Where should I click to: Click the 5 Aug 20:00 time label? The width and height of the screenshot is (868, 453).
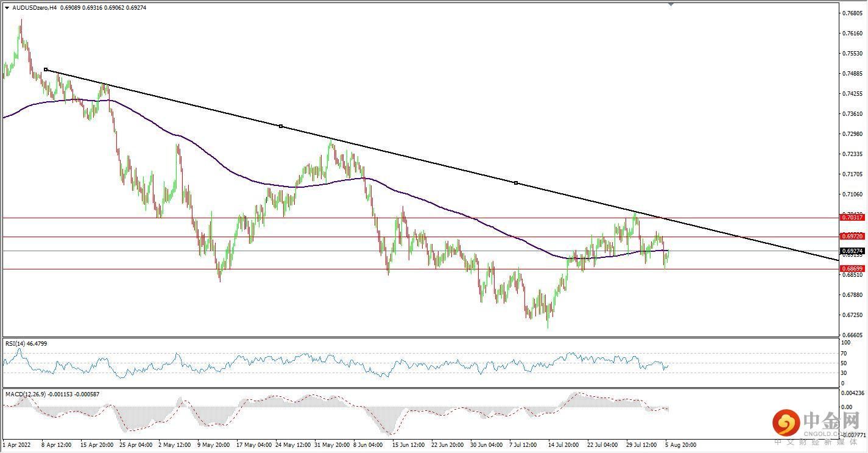click(x=682, y=445)
